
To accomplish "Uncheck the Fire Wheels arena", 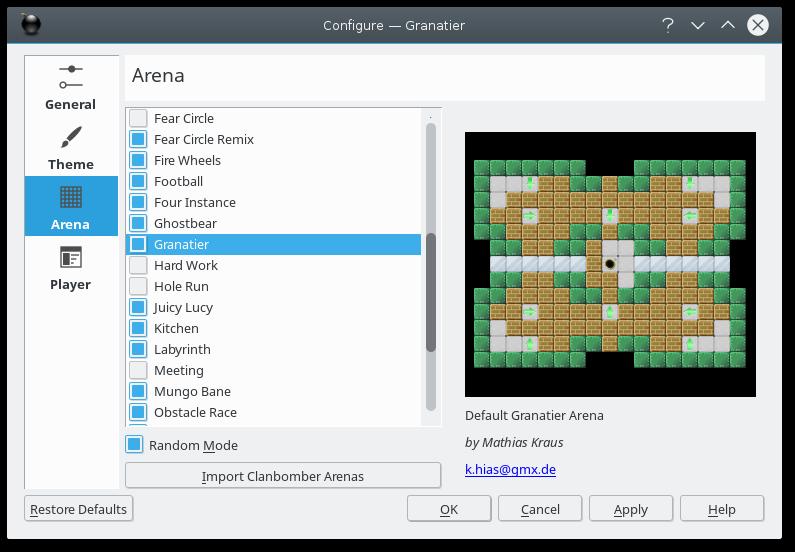I will coord(138,160).
